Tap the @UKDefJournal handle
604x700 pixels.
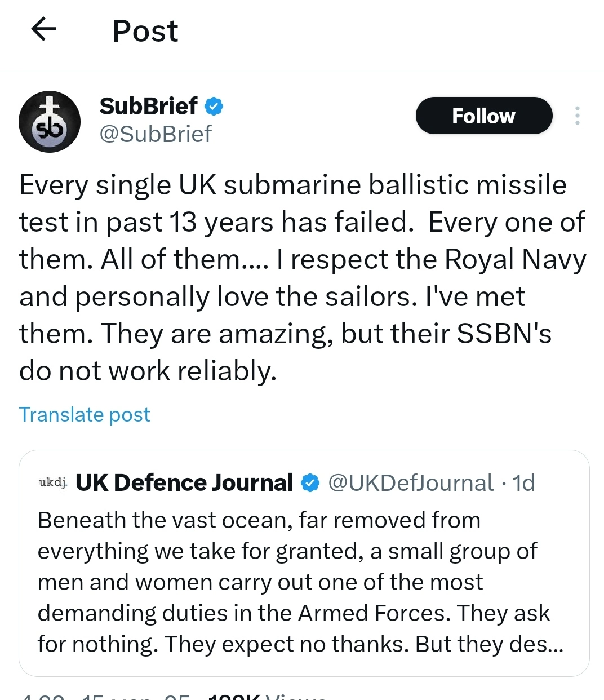411,483
